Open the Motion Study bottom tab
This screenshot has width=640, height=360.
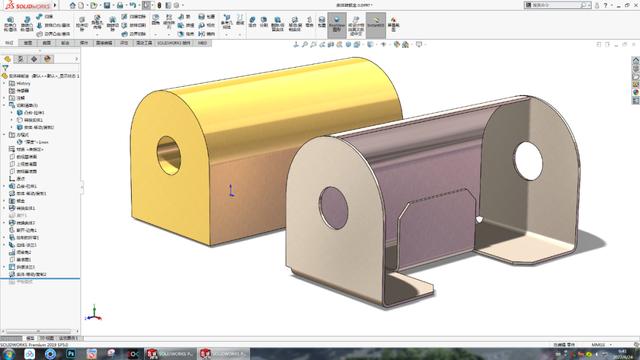click(68, 338)
